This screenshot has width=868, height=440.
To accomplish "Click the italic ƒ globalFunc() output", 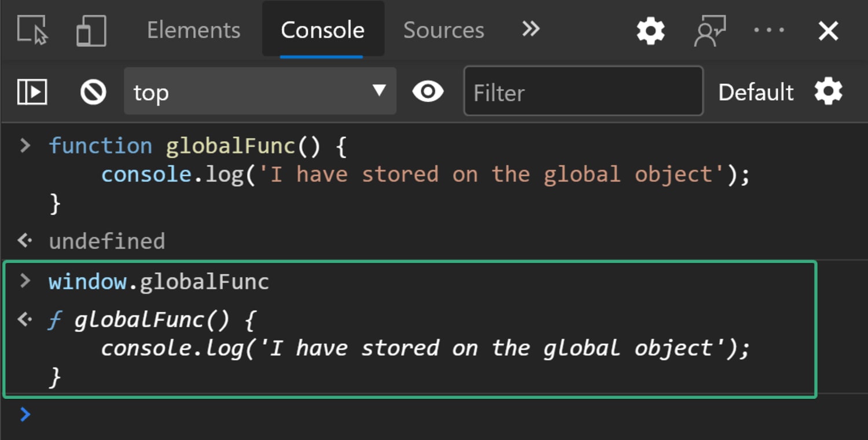I will click(152, 320).
